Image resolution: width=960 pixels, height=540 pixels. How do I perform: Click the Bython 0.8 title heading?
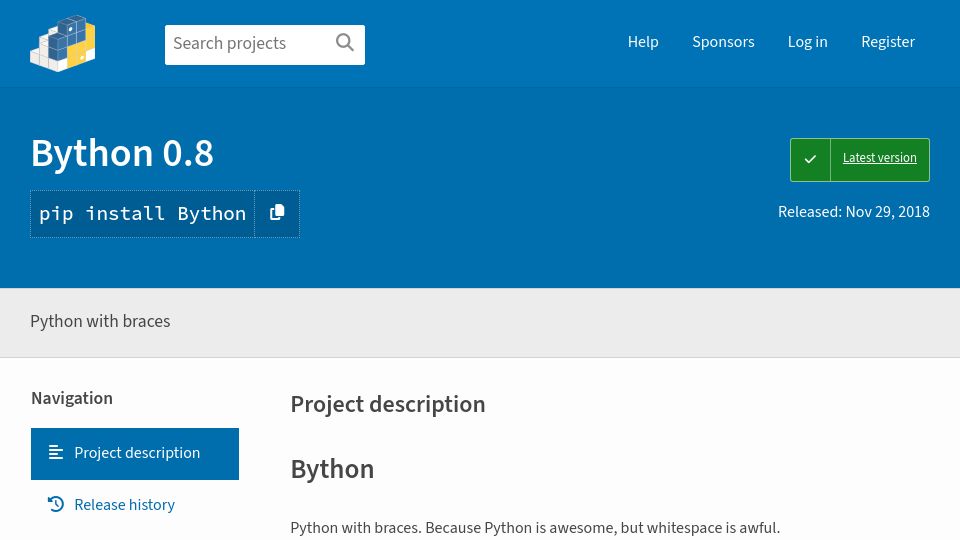pos(122,153)
